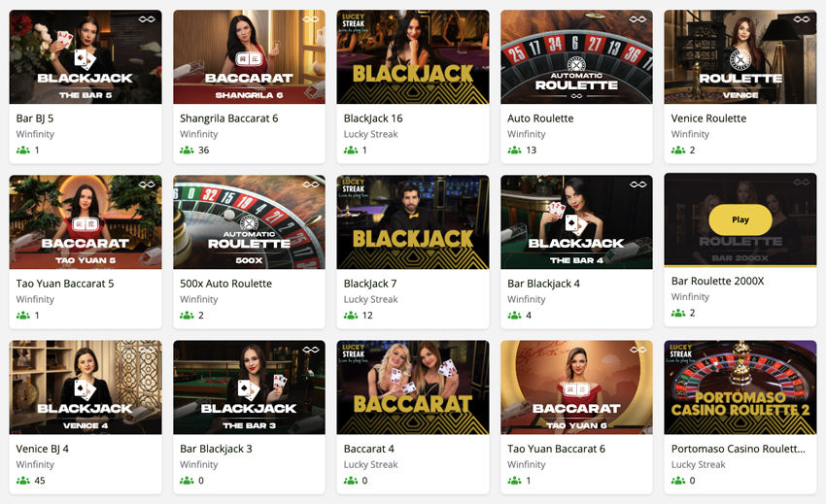Click infinity icon on Bar BJ 5
The height and width of the screenshot is (504, 826).
[147, 19]
